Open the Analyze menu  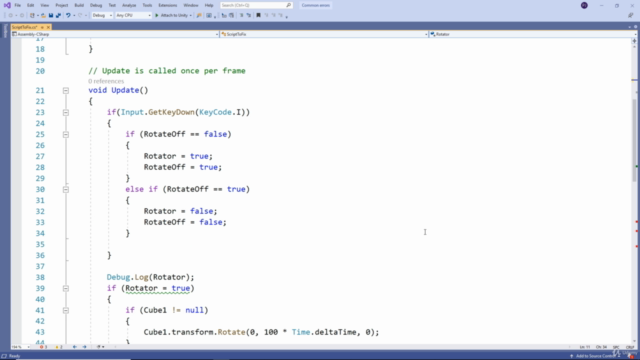pos(129,5)
